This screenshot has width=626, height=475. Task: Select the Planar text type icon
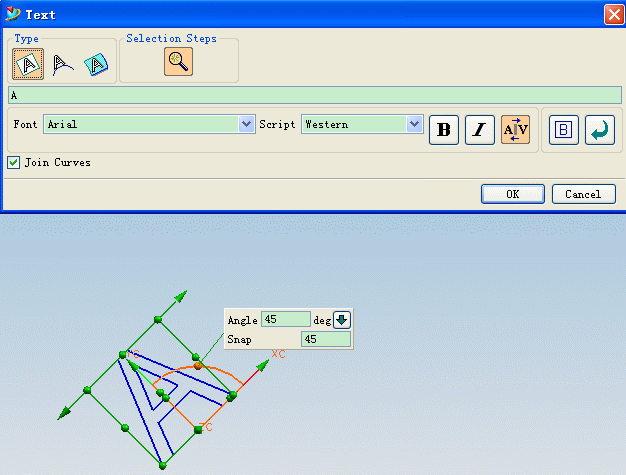pyautogui.click(x=28, y=64)
